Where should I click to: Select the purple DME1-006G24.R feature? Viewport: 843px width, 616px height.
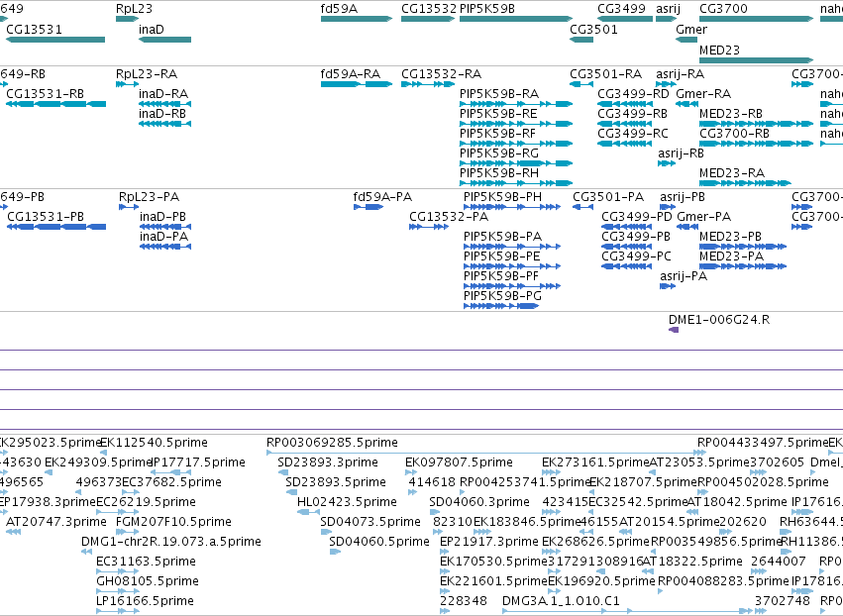pos(674,330)
